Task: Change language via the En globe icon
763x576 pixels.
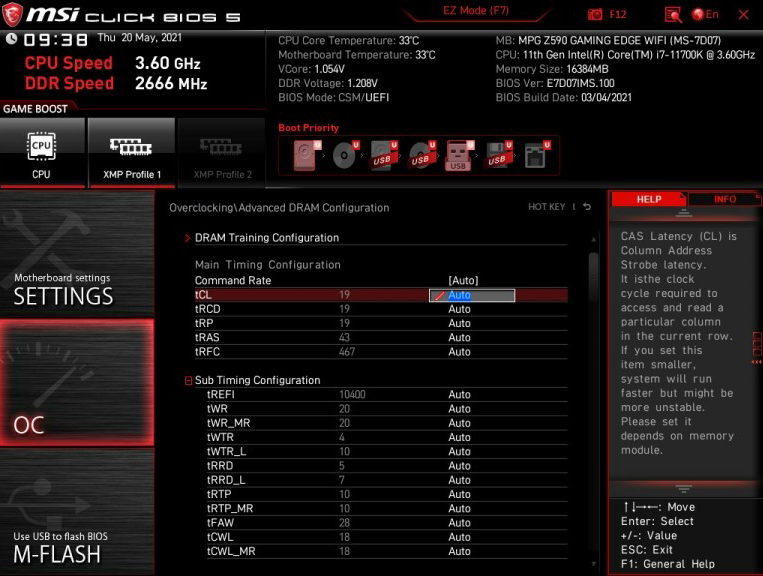Action: pyautogui.click(x=705, y=14)
